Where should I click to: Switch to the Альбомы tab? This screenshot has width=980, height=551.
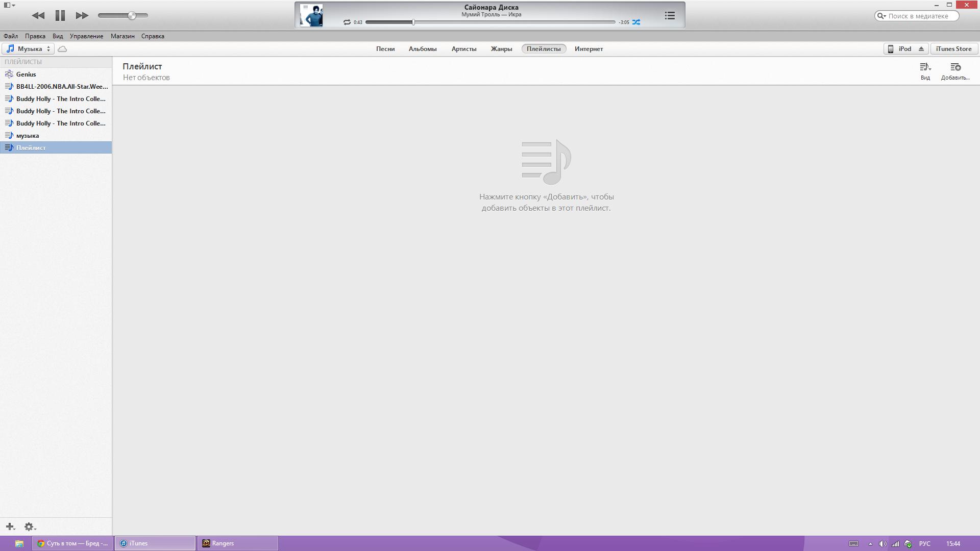click(x=423, y=49)
